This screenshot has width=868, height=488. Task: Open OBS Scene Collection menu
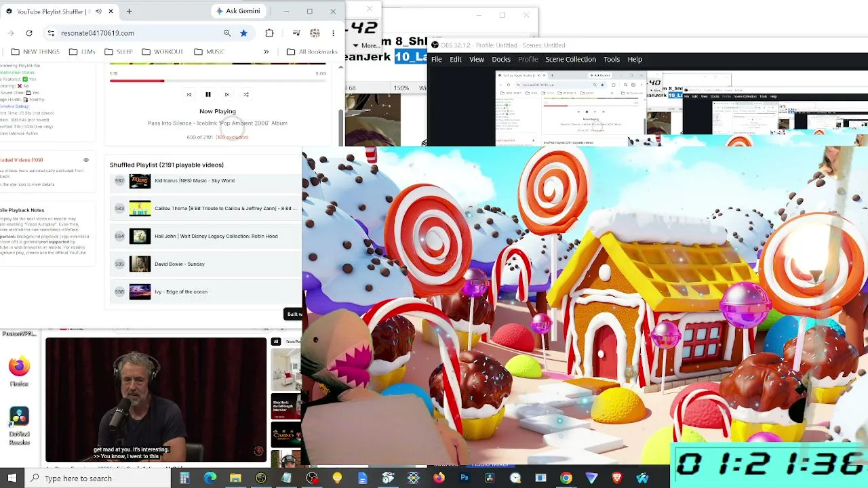[571, 60]
